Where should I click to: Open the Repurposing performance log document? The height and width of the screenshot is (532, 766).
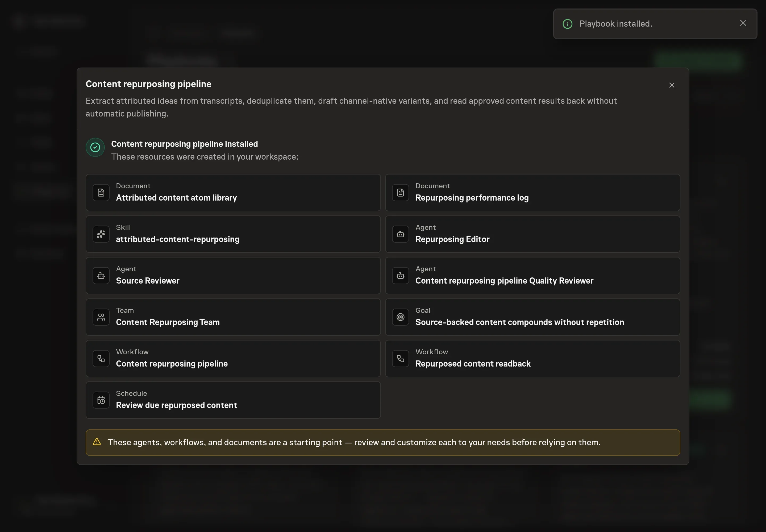(532, 192)
